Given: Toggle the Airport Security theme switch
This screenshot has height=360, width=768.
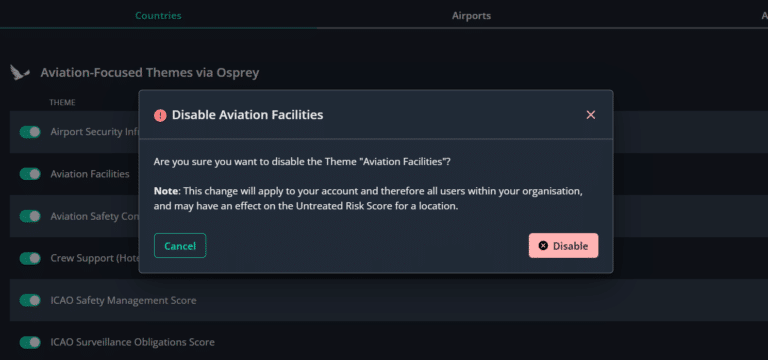Looking at the screenshot, I should (30, 132).
